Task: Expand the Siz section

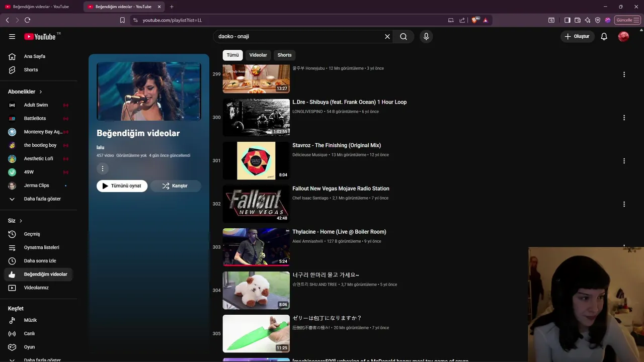Action: pyautogui.click(x=15, y=221)
